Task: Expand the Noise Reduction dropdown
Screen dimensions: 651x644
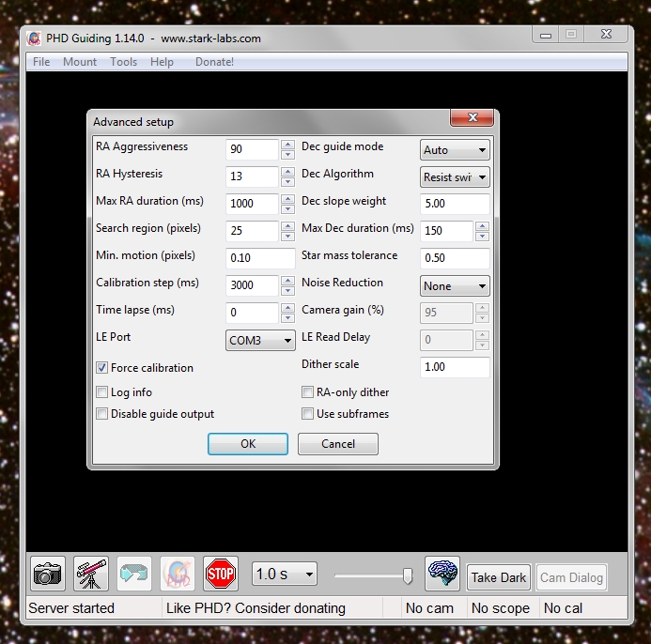Action: [455, 286]
